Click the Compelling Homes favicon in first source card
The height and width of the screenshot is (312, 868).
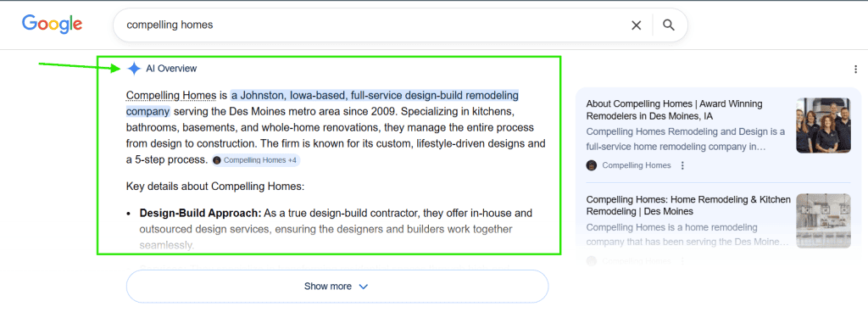tap(591, 165)
